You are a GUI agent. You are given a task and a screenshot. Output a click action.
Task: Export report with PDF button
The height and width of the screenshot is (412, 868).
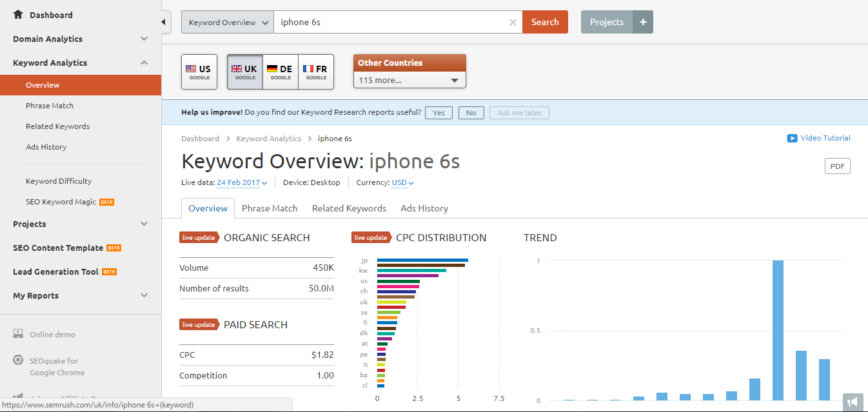point(837,166)
